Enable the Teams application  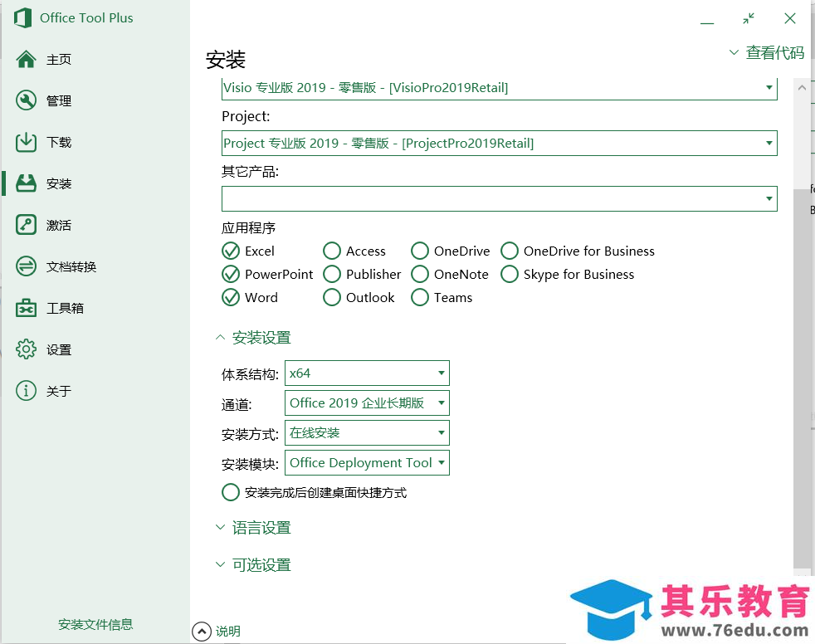[420, 297]
